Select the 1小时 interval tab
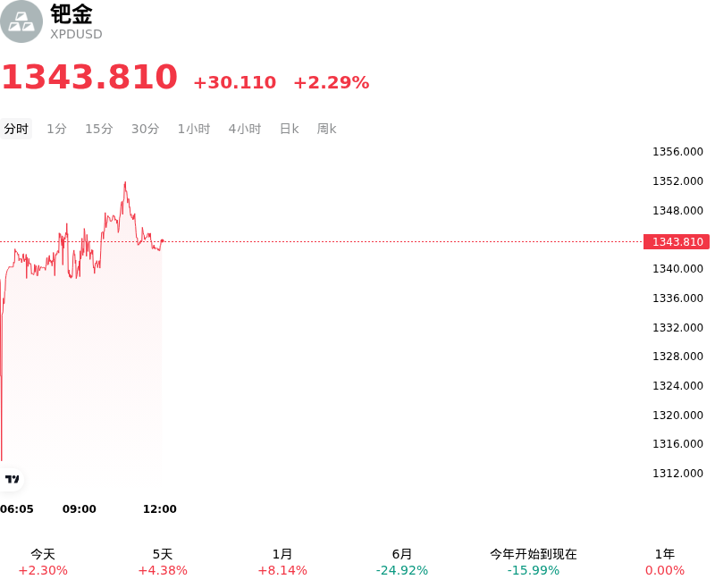This screenshot has width=715, height=588. point(194,129)
